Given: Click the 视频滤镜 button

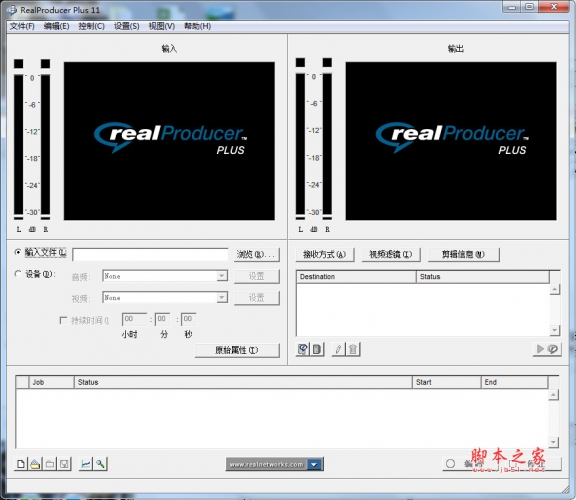Looking at the screenshot, I should pyautogui.click(x=391, y=254).
